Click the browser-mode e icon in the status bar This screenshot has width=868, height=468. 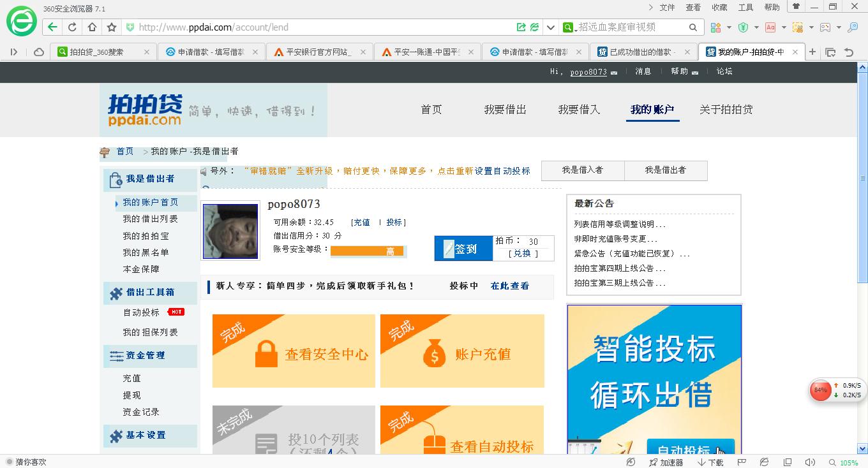click(x=764, y=462)
